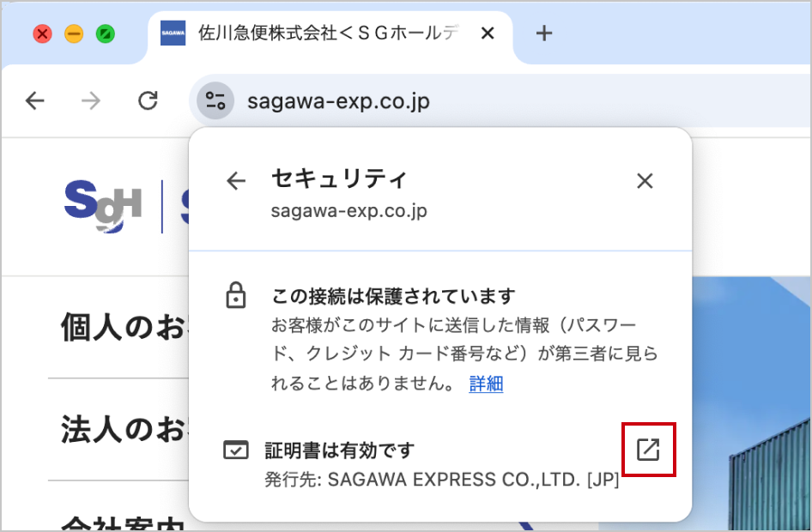The image size is (812, 532).
Task: Click the セキュリティ panel title
Action: tap(339, 179)
